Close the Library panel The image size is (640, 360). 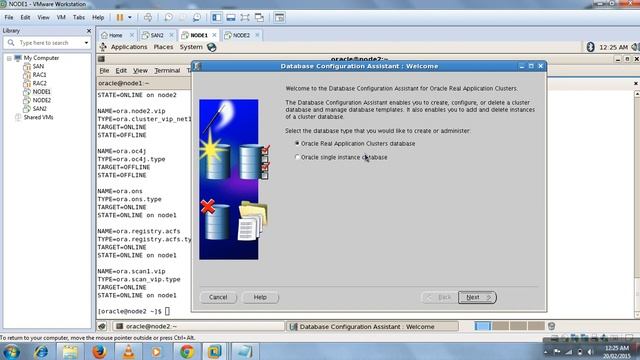(89, 31)
